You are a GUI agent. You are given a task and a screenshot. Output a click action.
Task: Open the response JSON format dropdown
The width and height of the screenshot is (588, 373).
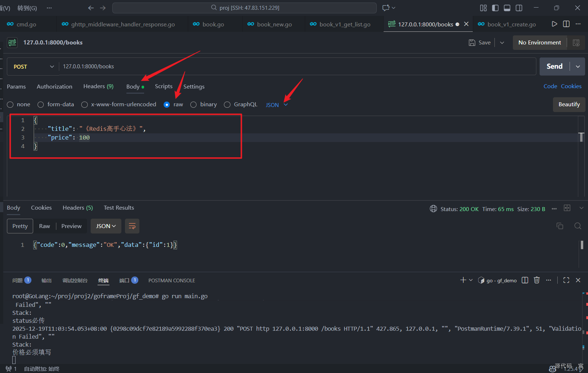(x=106, y=226)
